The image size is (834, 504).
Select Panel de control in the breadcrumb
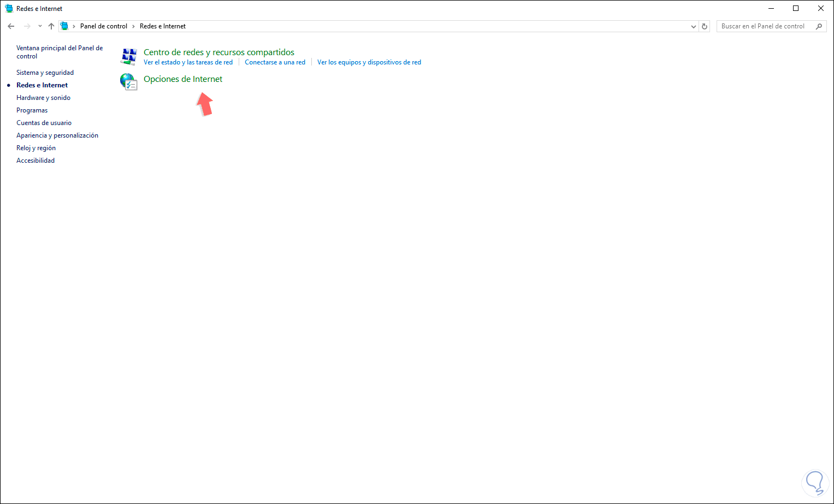[x=104, y=26]
